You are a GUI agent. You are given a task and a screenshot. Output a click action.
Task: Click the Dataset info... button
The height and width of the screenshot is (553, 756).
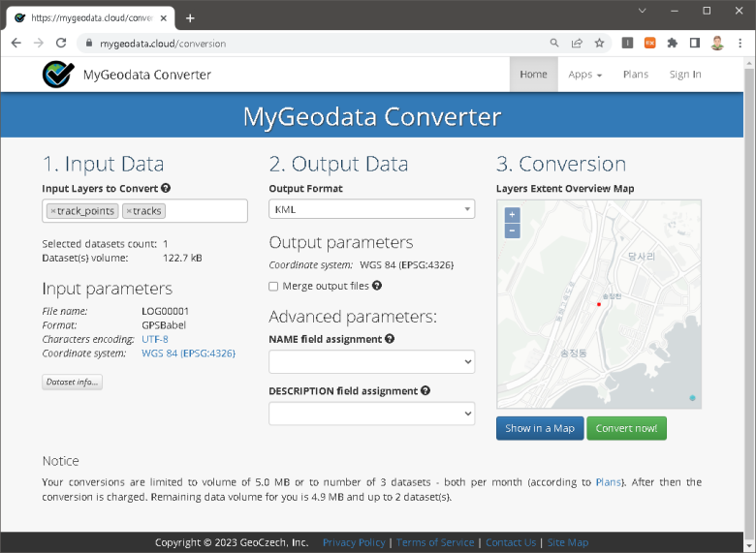tap(73, 382)
